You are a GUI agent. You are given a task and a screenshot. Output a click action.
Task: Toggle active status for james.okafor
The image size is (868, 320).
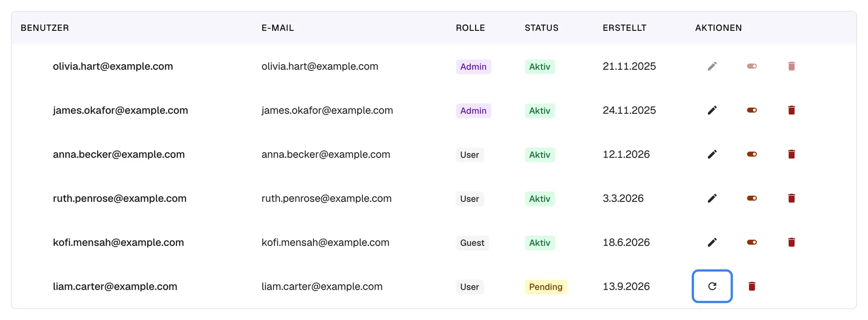[752, 110]
